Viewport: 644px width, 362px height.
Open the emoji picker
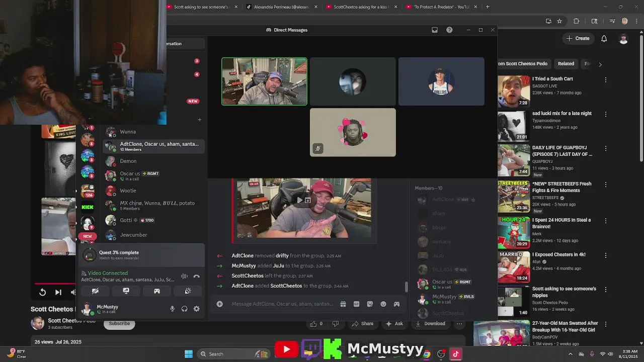(383, 304)
